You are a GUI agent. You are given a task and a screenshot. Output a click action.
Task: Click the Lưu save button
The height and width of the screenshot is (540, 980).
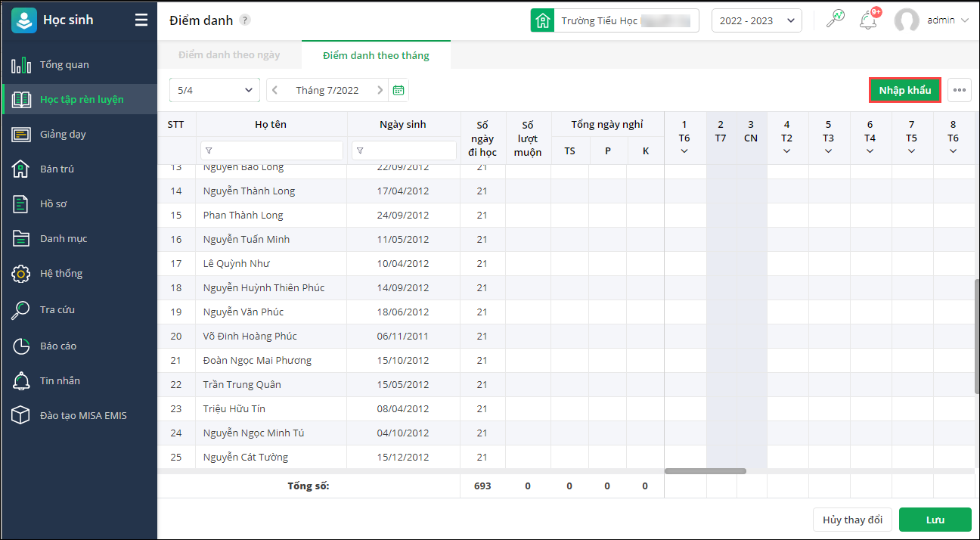coord(935,520)
